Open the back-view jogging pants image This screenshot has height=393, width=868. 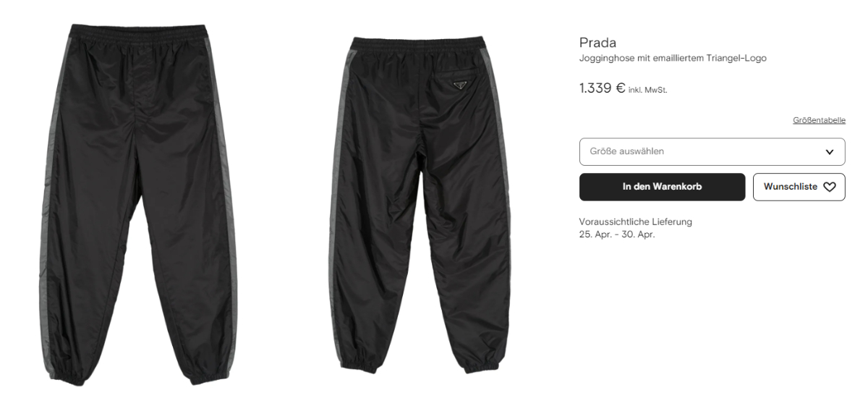point(426,205)
